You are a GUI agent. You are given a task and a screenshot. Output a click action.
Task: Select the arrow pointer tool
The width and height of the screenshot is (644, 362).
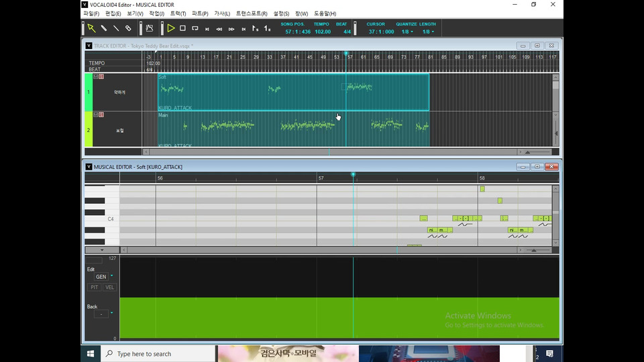coord(92,28)
